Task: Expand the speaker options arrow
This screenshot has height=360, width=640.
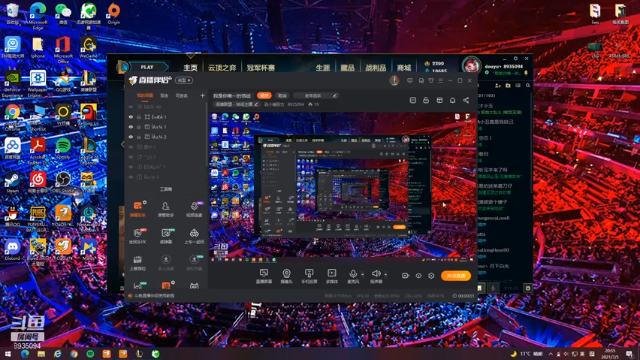Action: [385, 274]
